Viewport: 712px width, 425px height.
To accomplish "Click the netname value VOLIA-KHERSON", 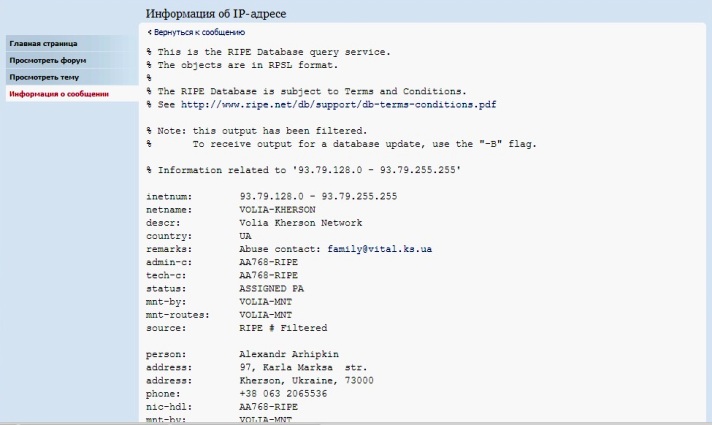I will [277, 209].
